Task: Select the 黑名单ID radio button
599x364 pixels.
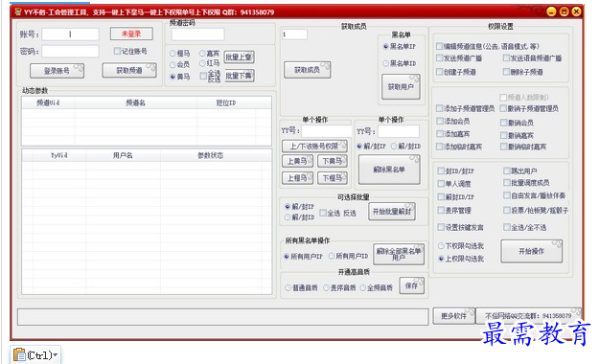Action: point(385,63)
